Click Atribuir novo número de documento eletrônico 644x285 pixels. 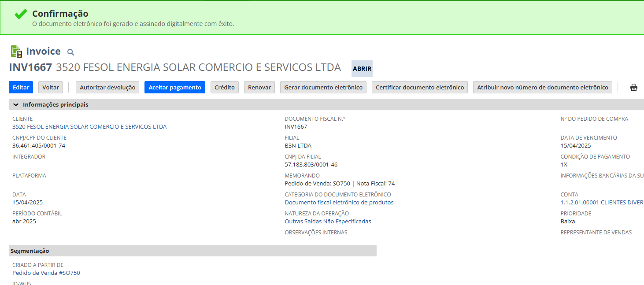click(x=542, y=87)
